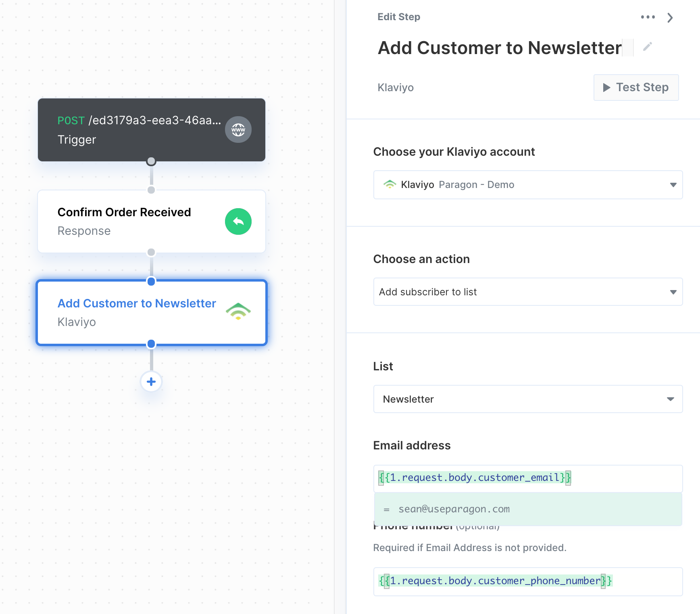The width and height of the screenshot is (700, 614).
Task: Click the www globe icon on Trigger step
Action: pyautogui.click(x=238, y=129)
